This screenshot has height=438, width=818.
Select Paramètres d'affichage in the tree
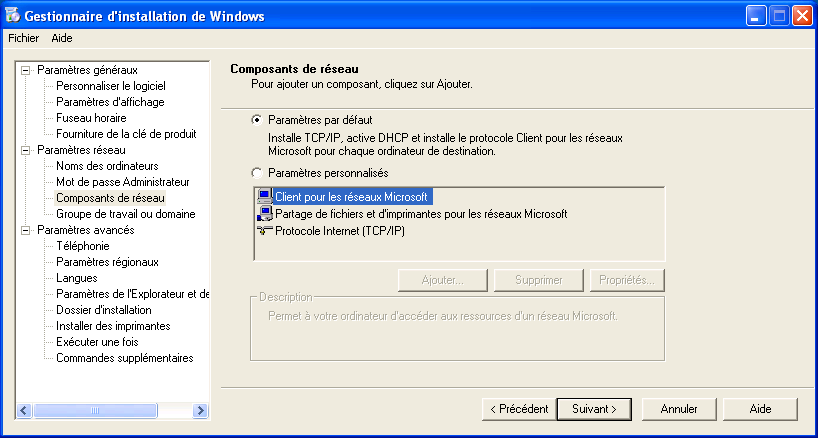[110, 102]
